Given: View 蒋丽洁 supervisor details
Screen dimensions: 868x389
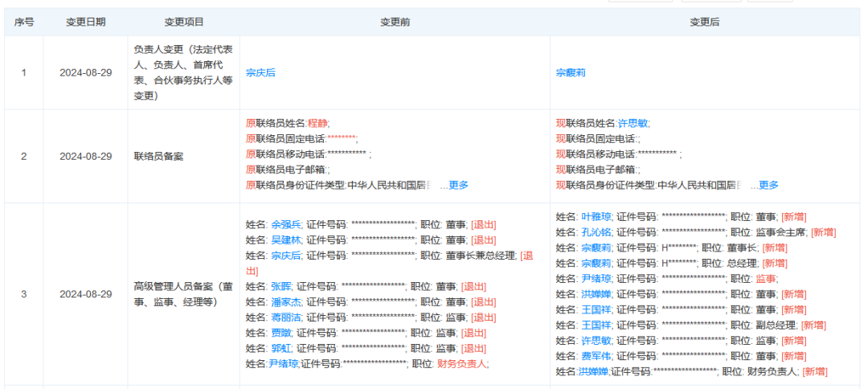Looking at the screenshot, I should [286, 317].
